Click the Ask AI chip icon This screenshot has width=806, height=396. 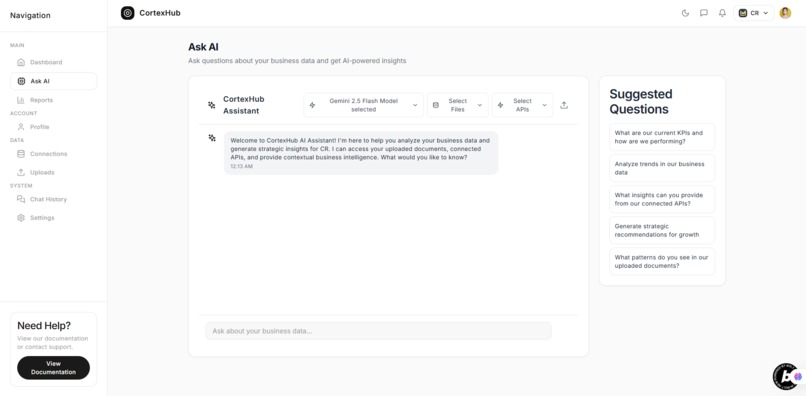pyautogui.click(x=21, y=81)
